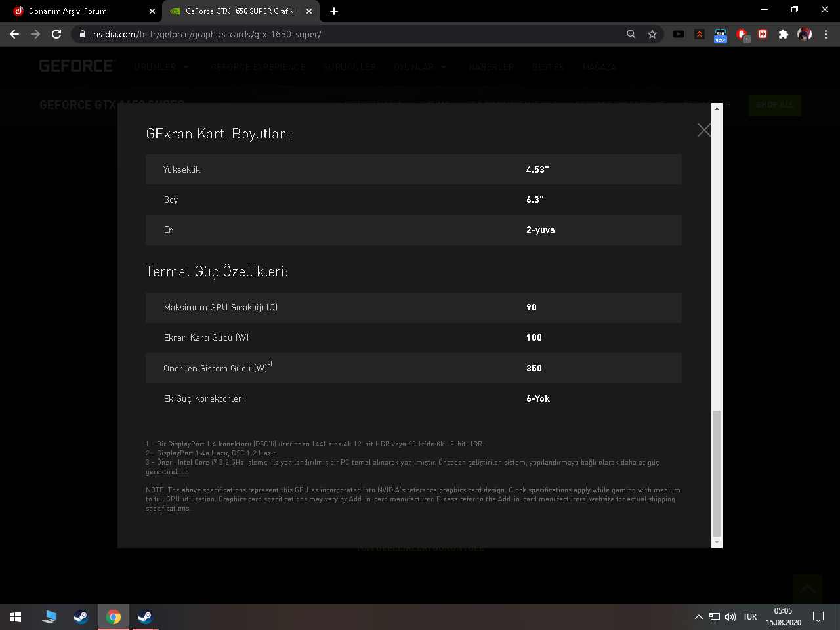Show hidden system tray icons

pos(699,617)
